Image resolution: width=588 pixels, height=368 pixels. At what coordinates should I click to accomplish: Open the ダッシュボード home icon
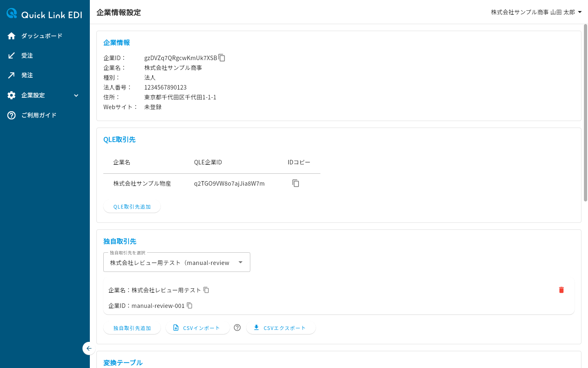coord(11,36)
